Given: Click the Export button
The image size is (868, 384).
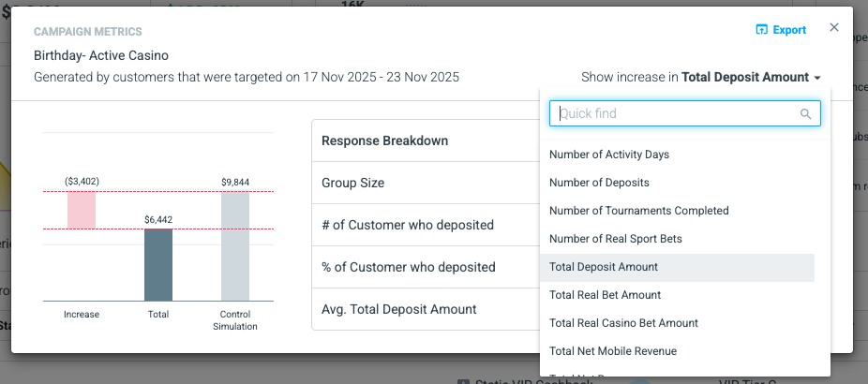Looking at the screenshot, I should 781,30.
